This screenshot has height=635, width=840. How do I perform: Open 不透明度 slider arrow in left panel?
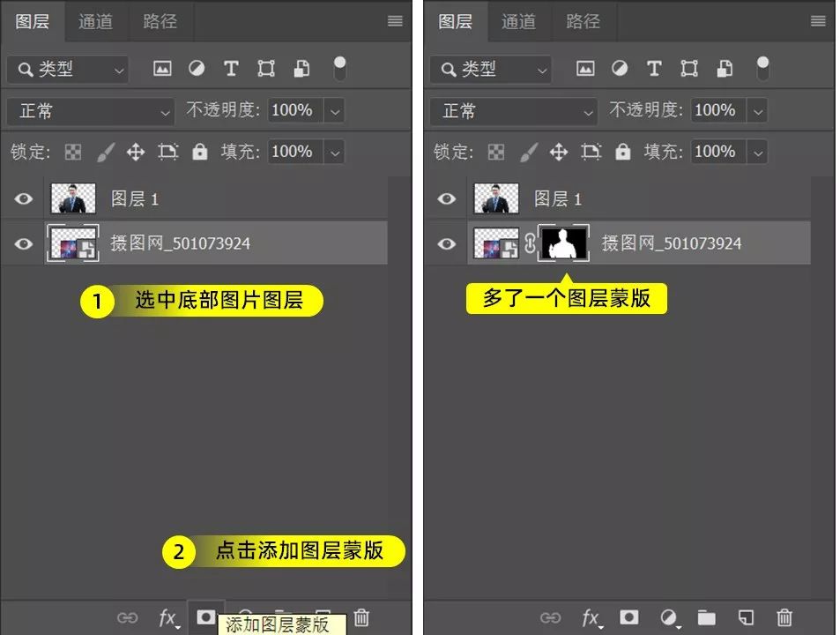coord(335,111)
